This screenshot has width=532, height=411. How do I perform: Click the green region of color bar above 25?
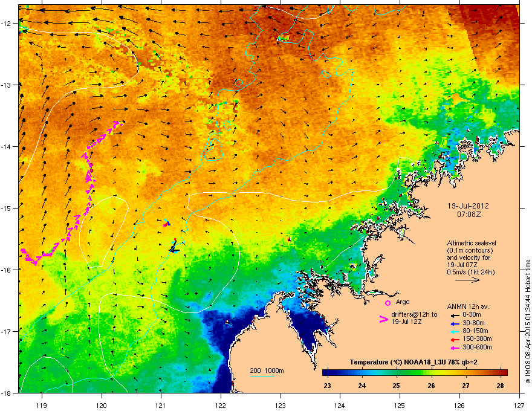click(397, 372)
